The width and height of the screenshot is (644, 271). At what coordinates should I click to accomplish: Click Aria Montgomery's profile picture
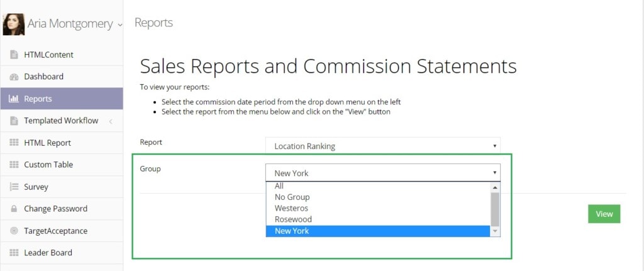click(x=14, y=25)
